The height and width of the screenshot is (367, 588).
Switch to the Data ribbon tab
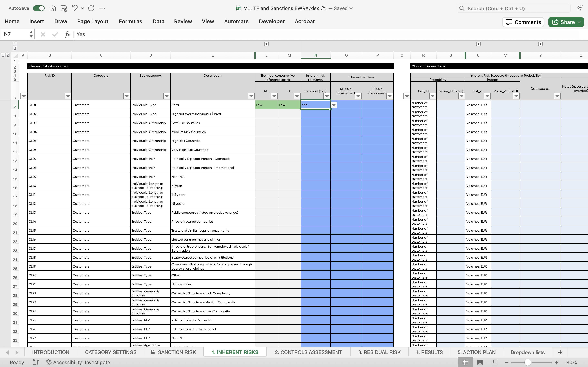tap(158, 21)
